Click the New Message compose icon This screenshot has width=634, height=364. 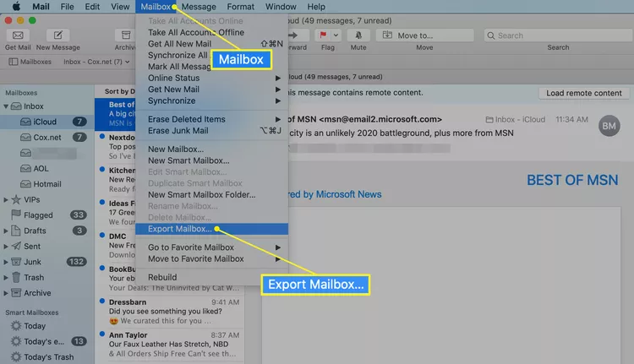(x=57, y=35)
